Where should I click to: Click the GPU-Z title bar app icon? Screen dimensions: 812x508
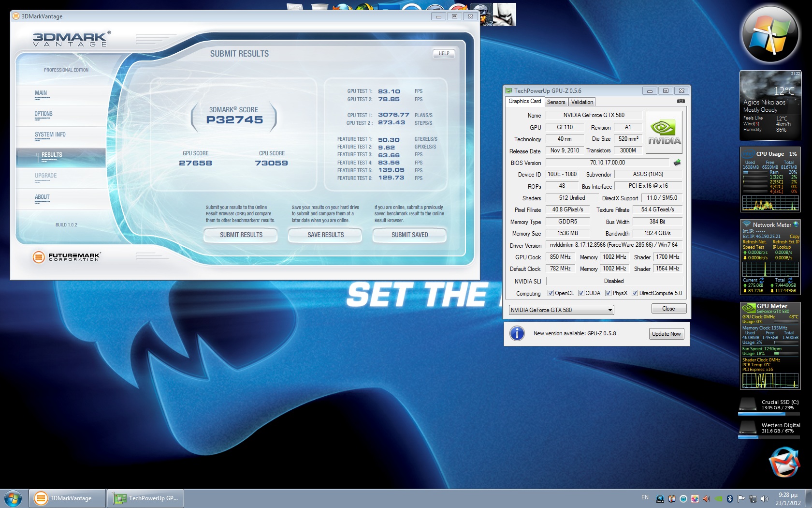[508, 90]
